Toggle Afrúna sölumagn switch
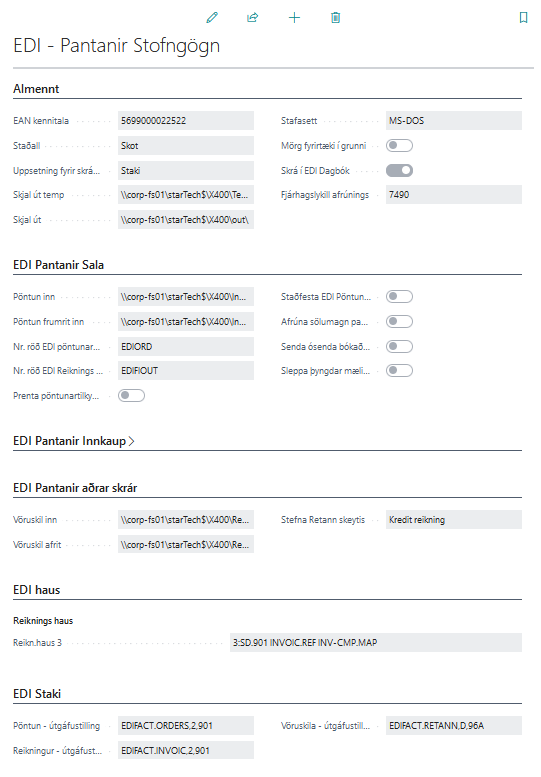Screen dimensions: 541x777 [x=399, y=322]
